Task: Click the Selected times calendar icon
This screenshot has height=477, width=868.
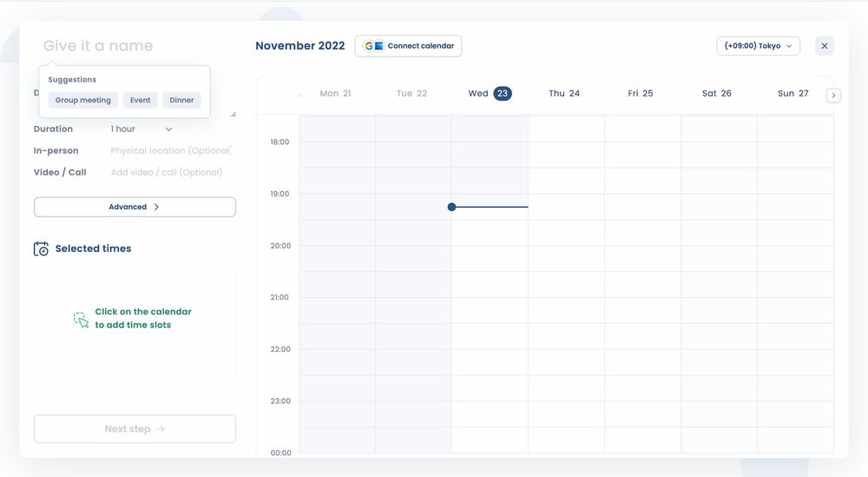Action: coord(41,248)
